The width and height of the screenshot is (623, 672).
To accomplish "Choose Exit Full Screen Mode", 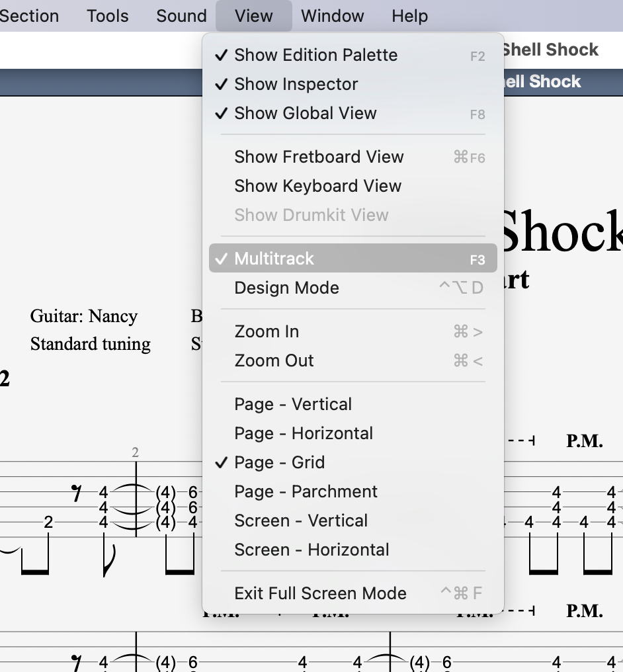I will (353, 594).
